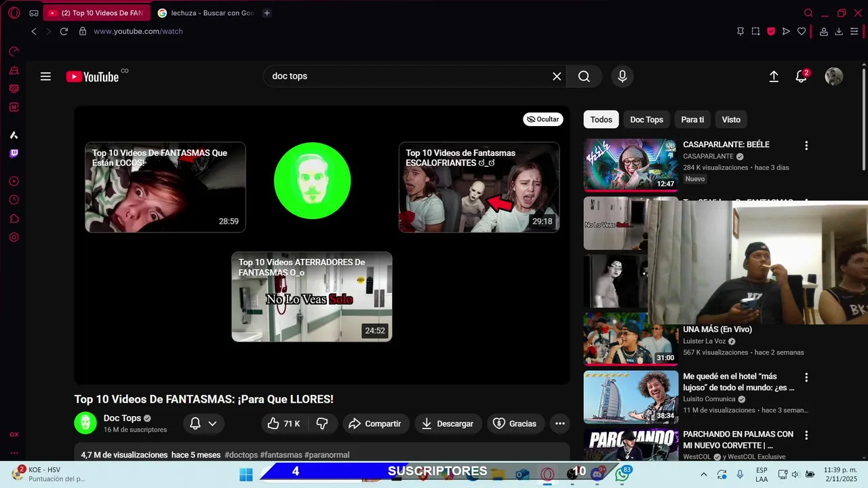The image size is (868, 488).
Task: Switch to the lechuza Google tab
Action: 205,13
